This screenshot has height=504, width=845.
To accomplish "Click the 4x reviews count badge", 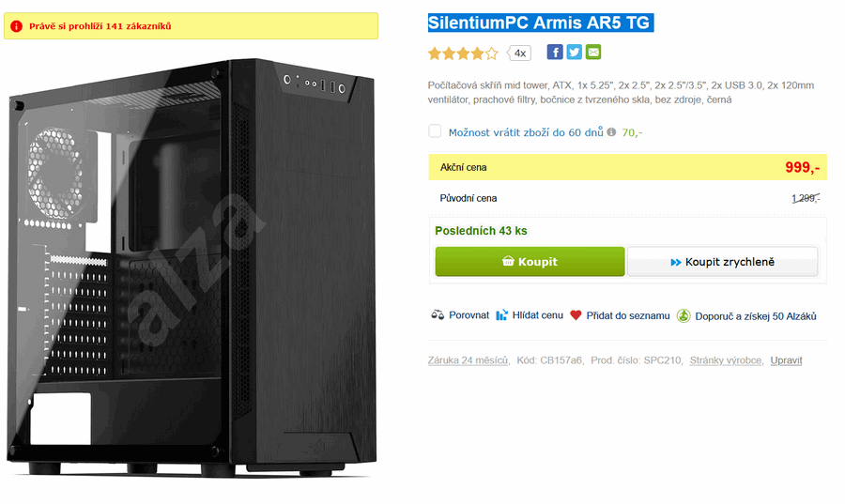I will click(519, 53).
